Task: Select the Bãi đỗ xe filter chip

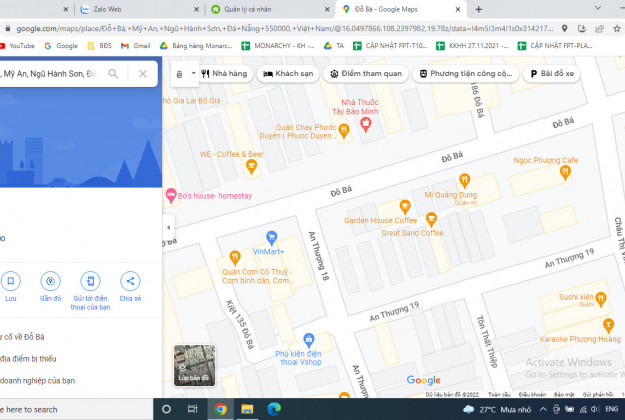Action: coord(552,74)
